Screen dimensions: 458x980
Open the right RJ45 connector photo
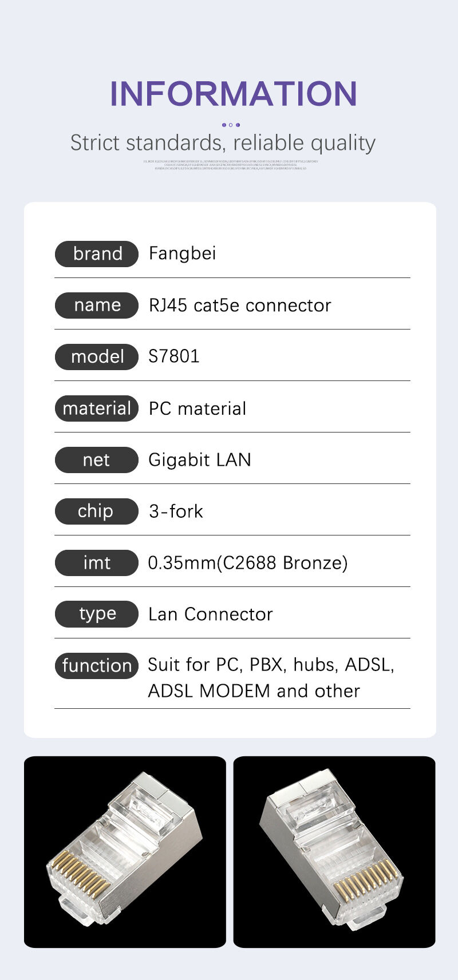[x=334, y=852]
